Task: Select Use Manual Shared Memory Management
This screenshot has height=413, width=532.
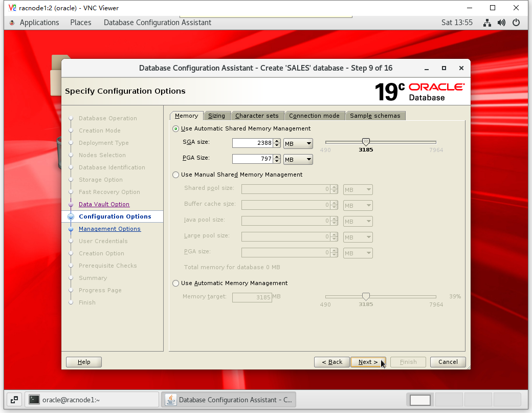Action: (176, 175)
